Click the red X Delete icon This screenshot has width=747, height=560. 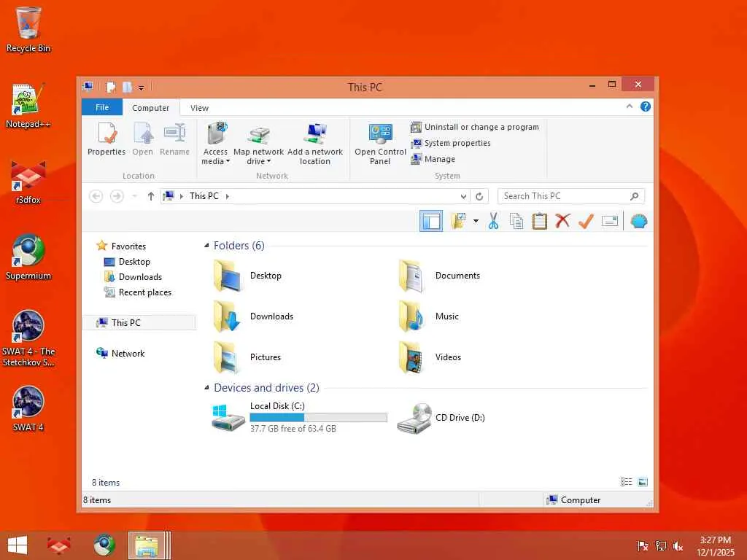pos(562,221)
